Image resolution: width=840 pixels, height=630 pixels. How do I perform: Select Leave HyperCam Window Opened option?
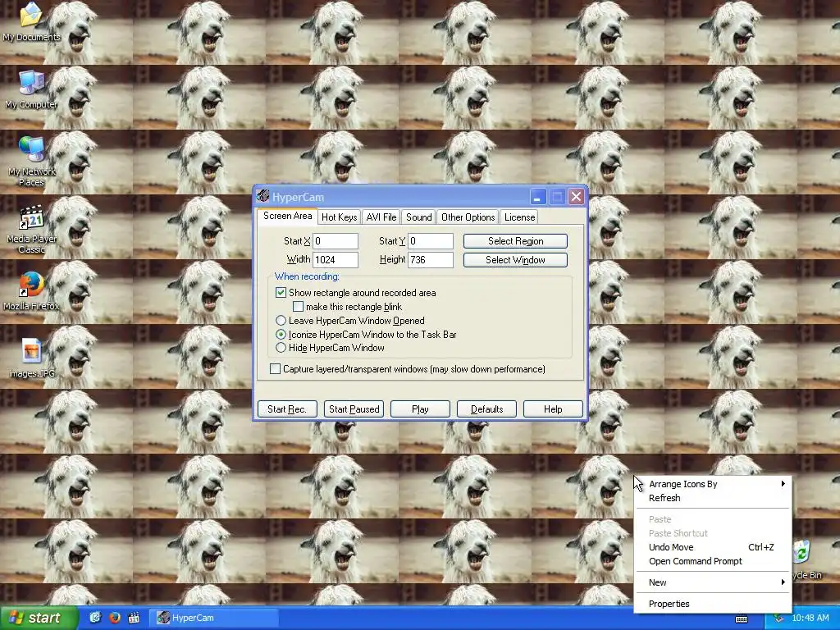(281, 321)
